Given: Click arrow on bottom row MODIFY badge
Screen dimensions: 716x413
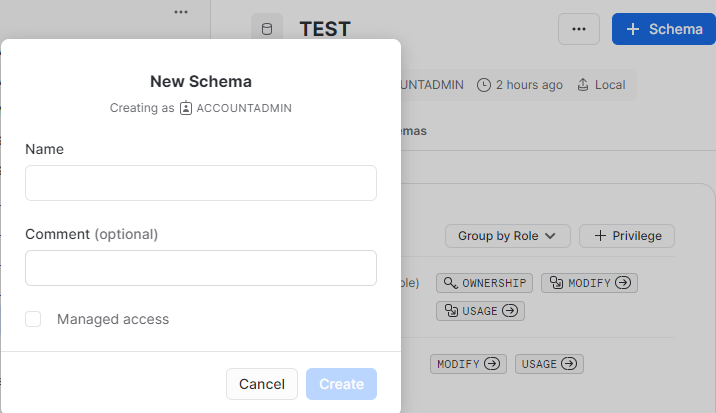Looking at the screenshot, I should click(492, 364).
